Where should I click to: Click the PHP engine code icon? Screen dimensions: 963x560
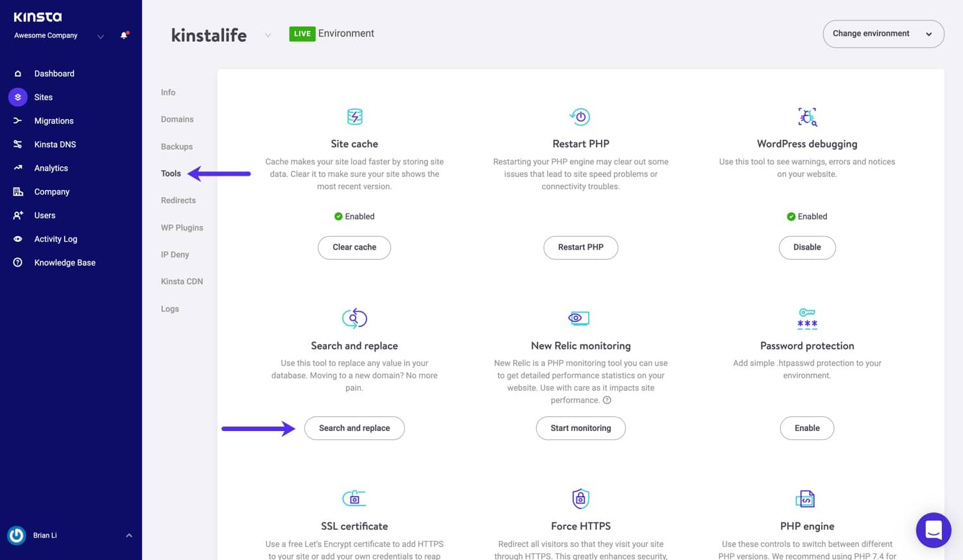(x=806, y=498)
